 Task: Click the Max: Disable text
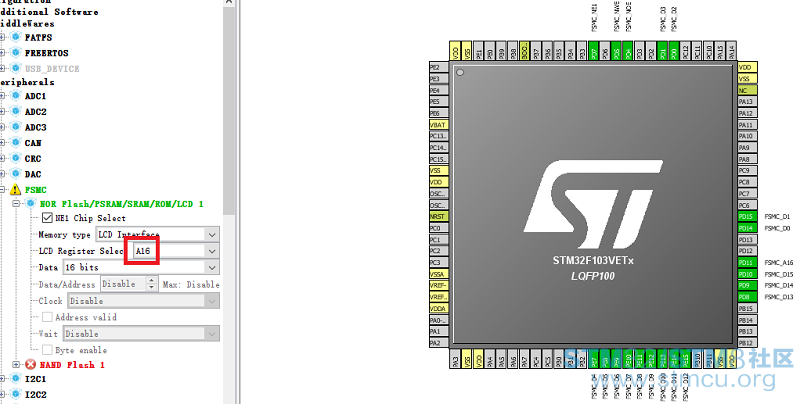tap(191, 284)
